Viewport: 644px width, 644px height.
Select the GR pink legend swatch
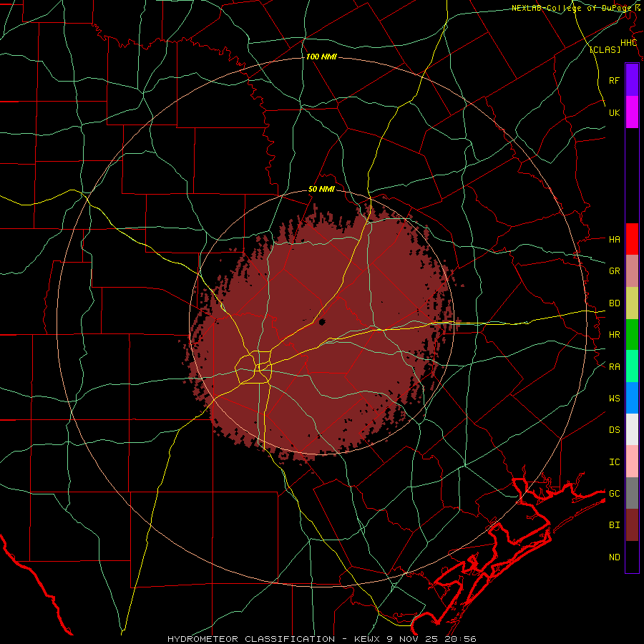[x=632, y=271]
